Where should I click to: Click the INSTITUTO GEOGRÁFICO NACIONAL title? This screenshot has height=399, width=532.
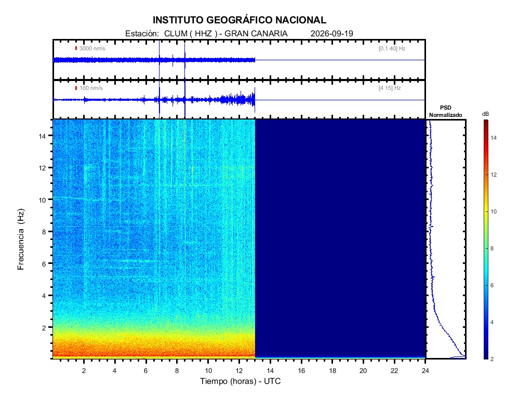pyautogui.click(x=240, y=20)
